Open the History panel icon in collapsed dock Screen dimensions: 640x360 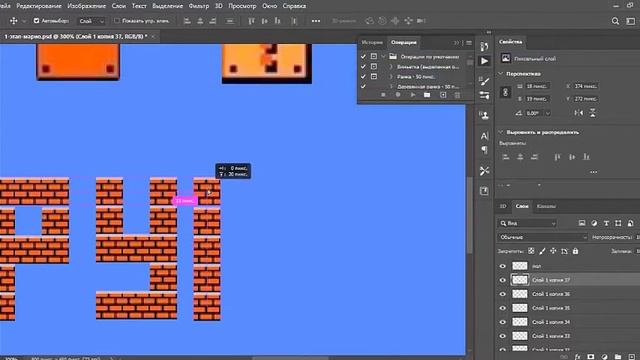click(x=484, y=47)
